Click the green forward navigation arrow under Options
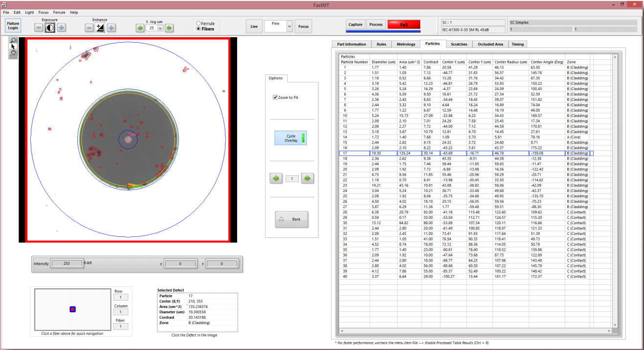The width and height of the screenshot is (644, 350). [x=307, y=178]
